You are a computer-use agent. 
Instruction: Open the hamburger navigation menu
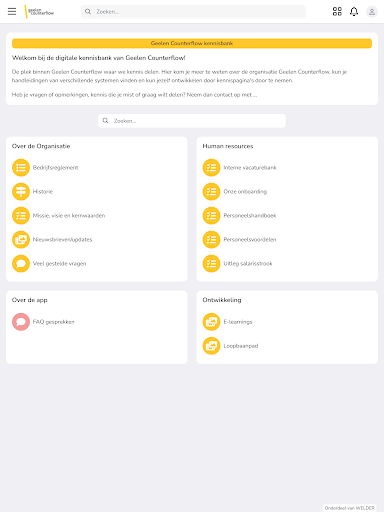pyautogui.click(x=12, y=12)
